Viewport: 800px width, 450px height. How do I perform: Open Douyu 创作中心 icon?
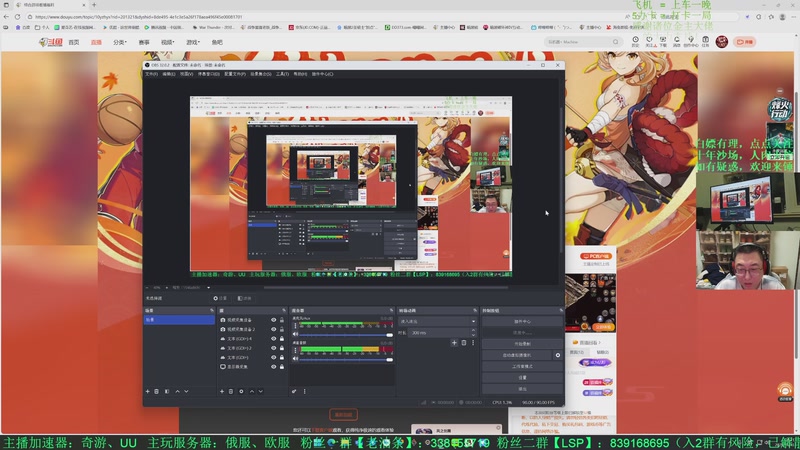[x=691, y=41]
